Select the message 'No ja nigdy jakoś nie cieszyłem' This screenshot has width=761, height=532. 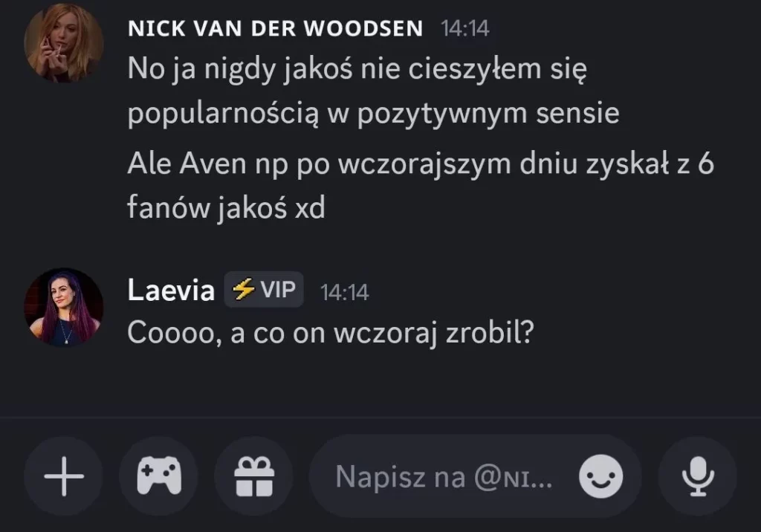click(374, 91)
